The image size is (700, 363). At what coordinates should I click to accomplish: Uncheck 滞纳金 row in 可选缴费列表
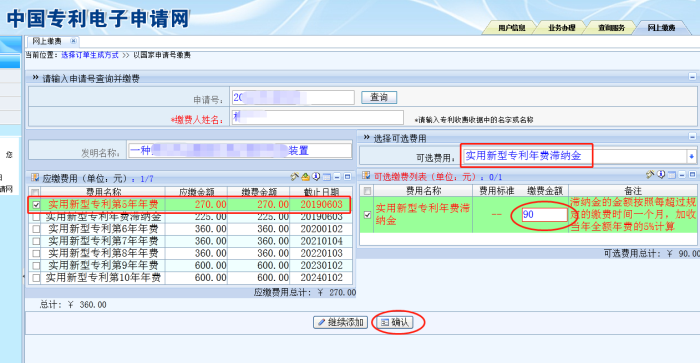click(x=367, y=215)
